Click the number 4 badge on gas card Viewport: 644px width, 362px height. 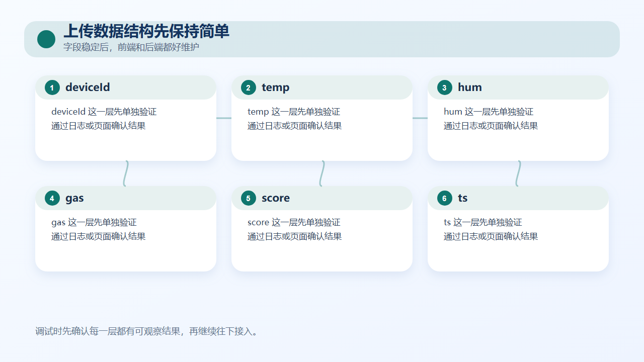click(52, 198)
